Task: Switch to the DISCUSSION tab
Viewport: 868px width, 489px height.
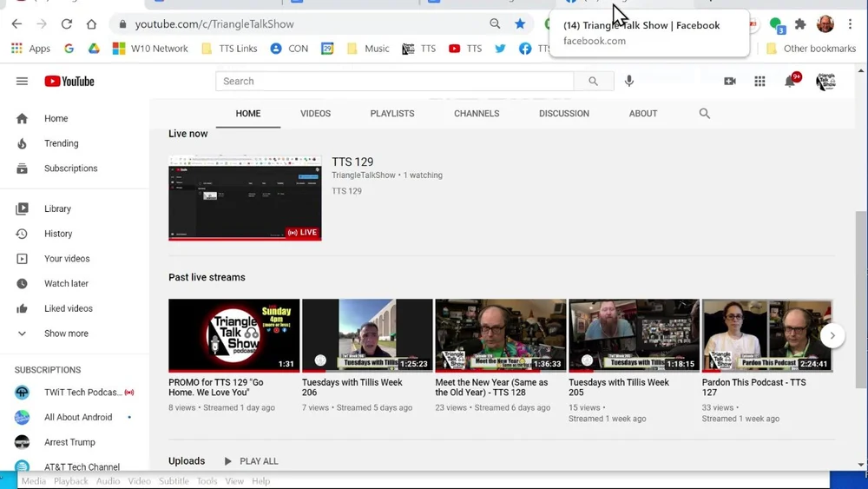Action: tap(564, 114)
